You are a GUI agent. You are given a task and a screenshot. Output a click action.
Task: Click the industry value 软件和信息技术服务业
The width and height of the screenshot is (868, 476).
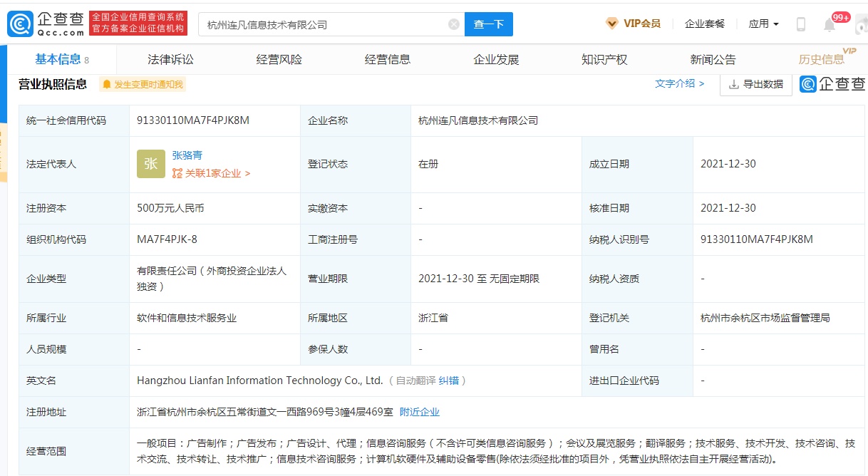point(187,318)
